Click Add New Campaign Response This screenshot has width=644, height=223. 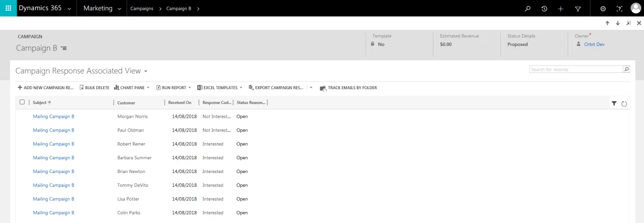45,88
